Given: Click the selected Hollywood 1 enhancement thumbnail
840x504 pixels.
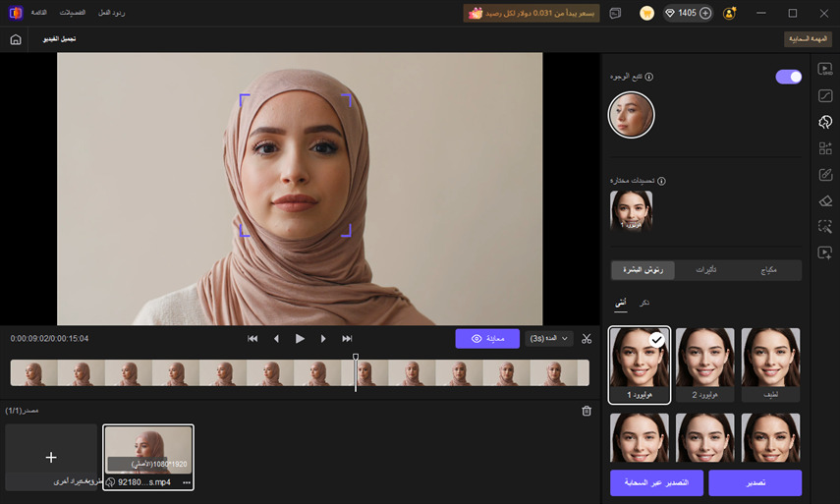Looking at the screenshot, I should (632, 211).
